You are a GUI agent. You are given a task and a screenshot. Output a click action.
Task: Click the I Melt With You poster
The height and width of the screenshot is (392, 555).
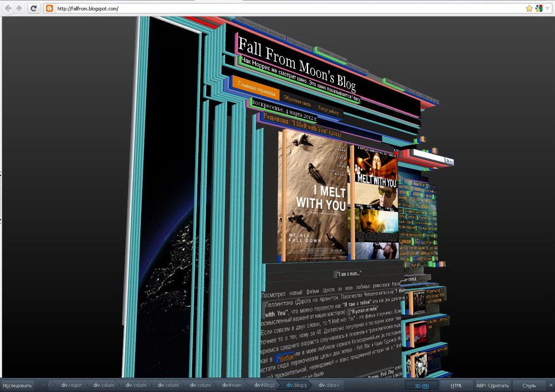click(315, 196)
